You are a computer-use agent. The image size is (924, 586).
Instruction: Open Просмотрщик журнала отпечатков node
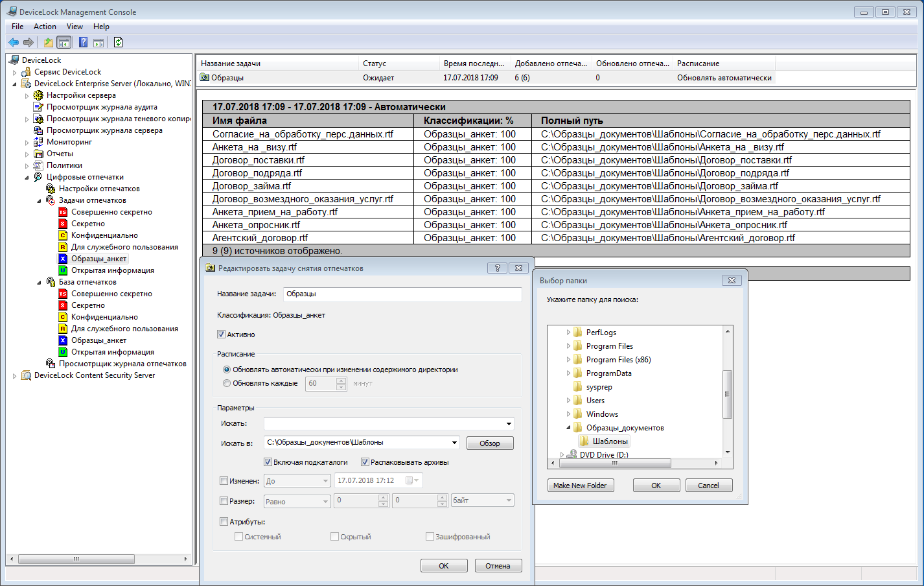pos(122,364)
